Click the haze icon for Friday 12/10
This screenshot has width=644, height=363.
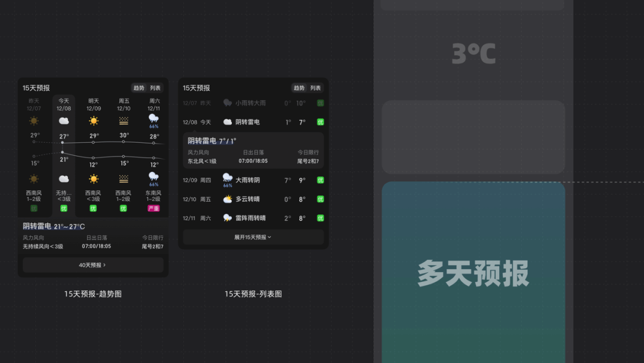(123, 121)
